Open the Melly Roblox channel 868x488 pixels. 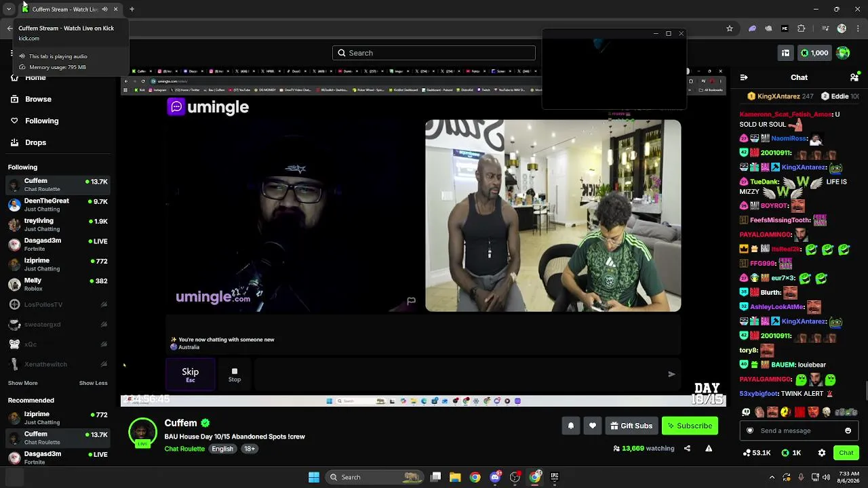click(x=58, y=284)
